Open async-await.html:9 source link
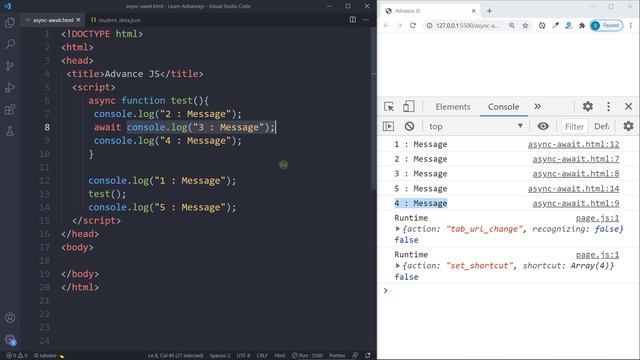The image size is (640, 360). [x=576, y=203]
